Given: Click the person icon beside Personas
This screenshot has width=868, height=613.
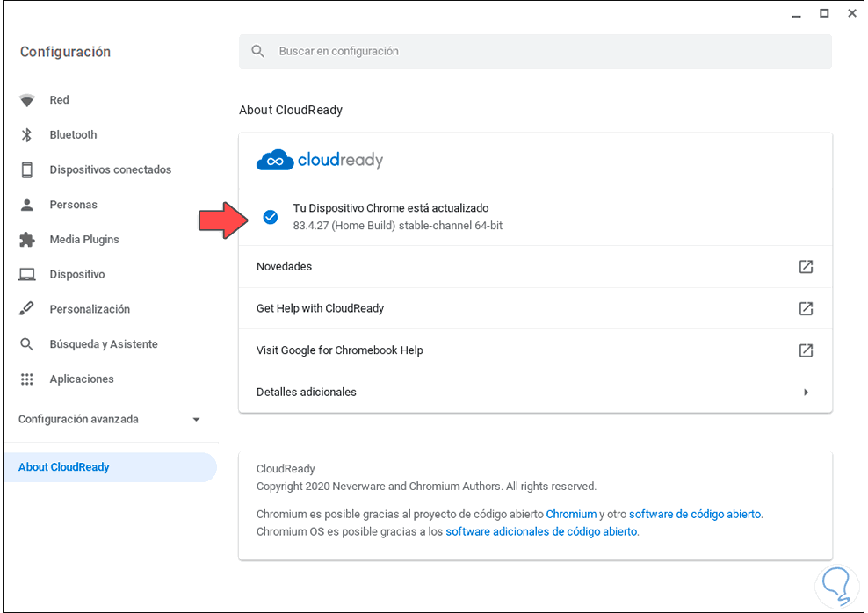Looking at the screenshot, I should pyautogui.click(x=27, y=205).
